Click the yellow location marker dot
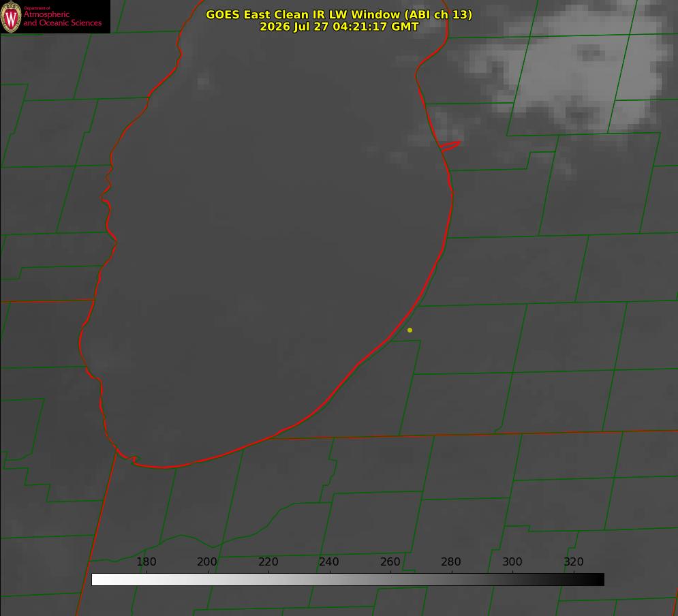 pos(410,330)
